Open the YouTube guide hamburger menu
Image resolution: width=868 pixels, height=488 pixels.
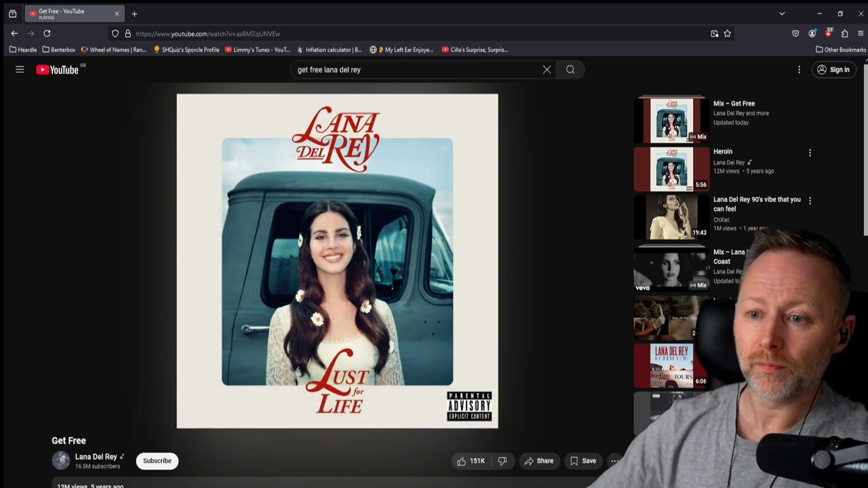point(20,69)
